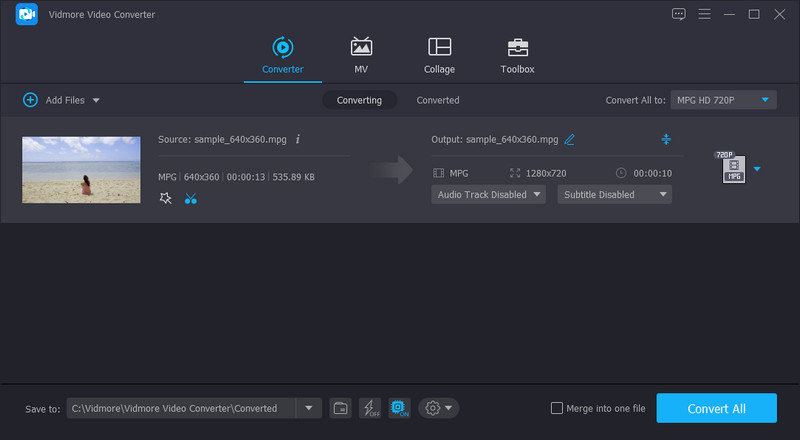This screenshot has width=800, height=440.
Task: Expand the Subtitle Disabled dropdown
Action: click(614, 194)
